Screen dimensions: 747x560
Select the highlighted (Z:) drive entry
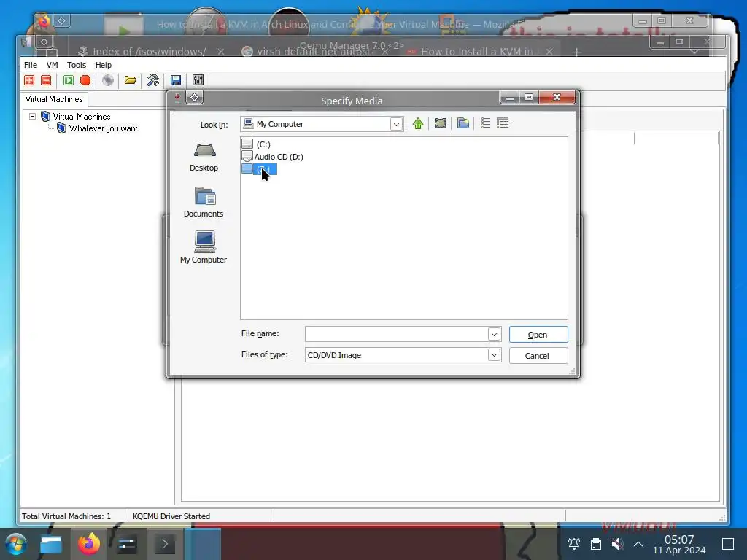(259, 169)
